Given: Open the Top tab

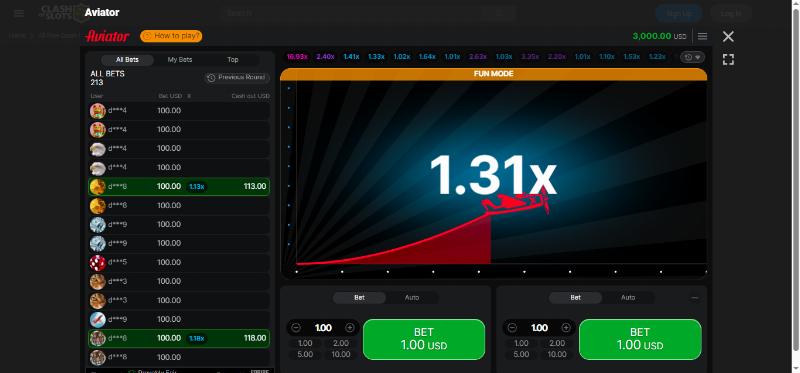Looking at the screenshot, I should [x=233, y=60].
